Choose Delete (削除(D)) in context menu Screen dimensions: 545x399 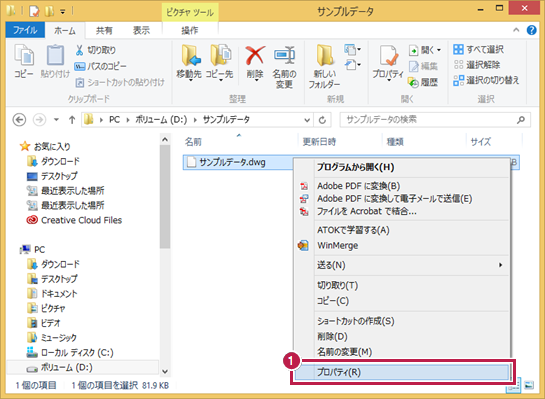pos(402,336)
